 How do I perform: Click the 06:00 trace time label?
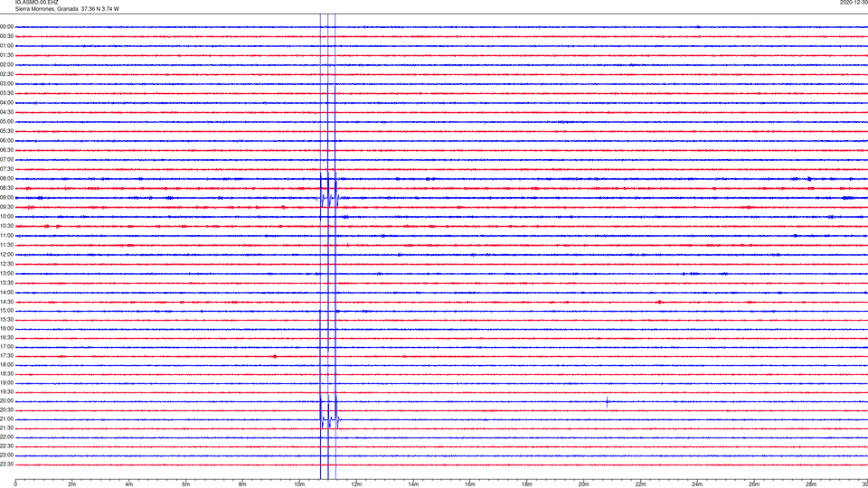pos(6,141)
